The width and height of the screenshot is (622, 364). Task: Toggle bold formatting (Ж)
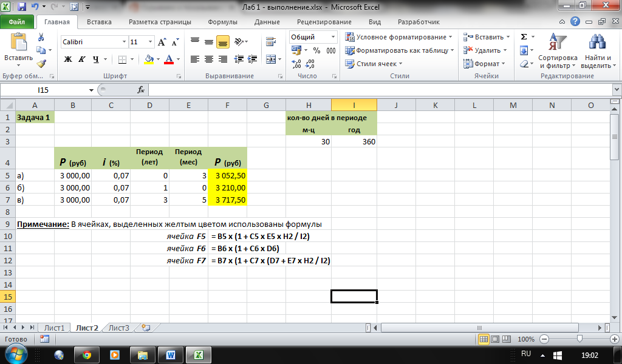pos(68,59)
